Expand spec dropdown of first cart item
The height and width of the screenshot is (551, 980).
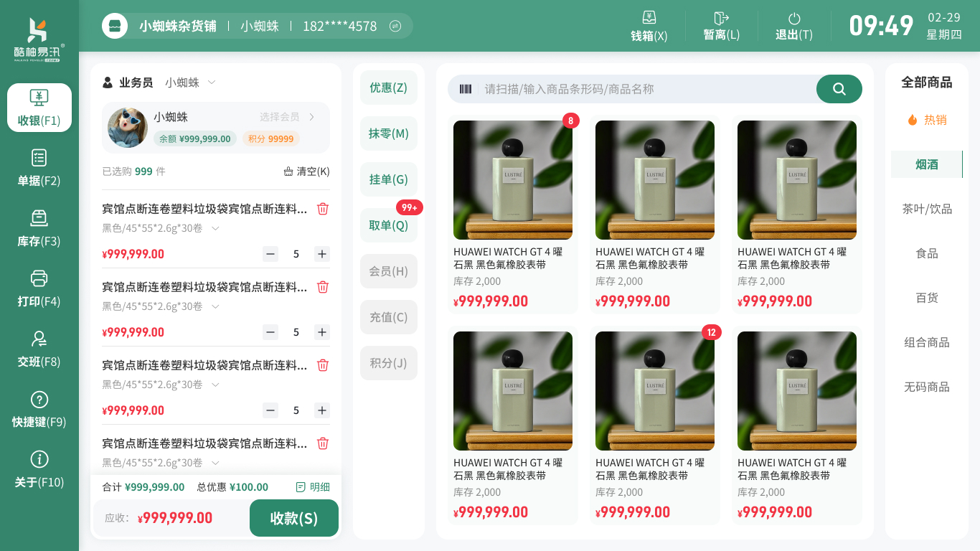click(x=215, y=228)
